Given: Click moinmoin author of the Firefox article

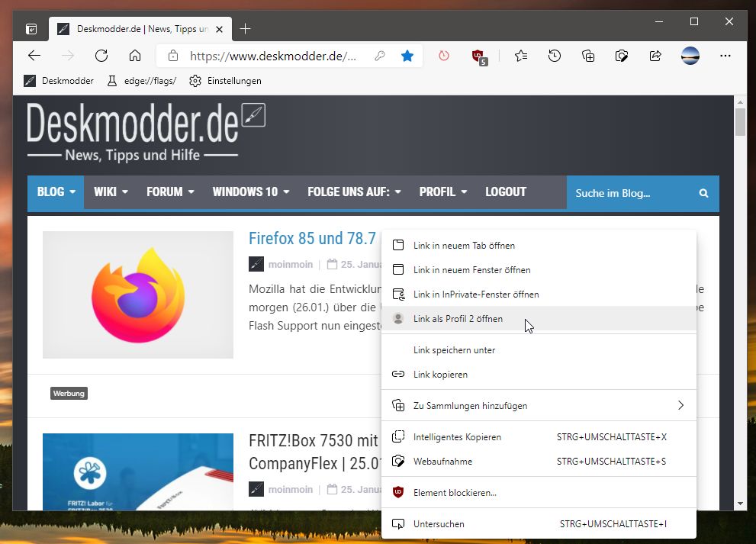Looking at the screenshot, I should [x=290, y=264].
